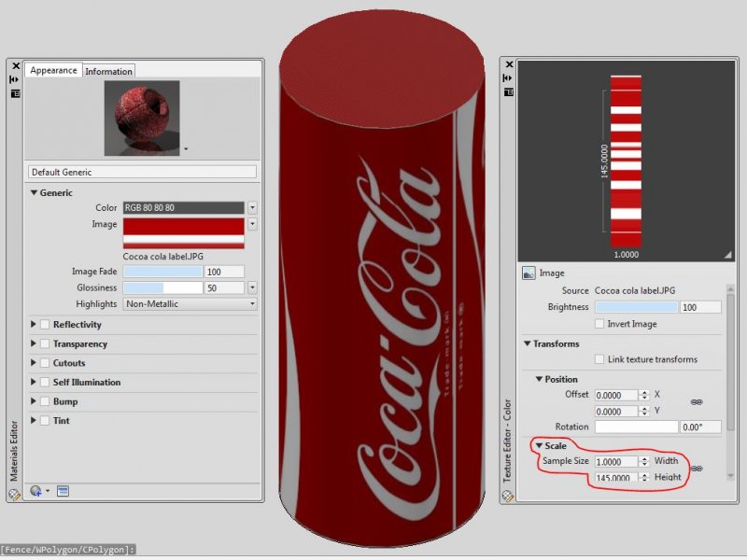Collapse the Scale section header
Viewport: 747px width, 560px height.
click(x=539, y=446)
